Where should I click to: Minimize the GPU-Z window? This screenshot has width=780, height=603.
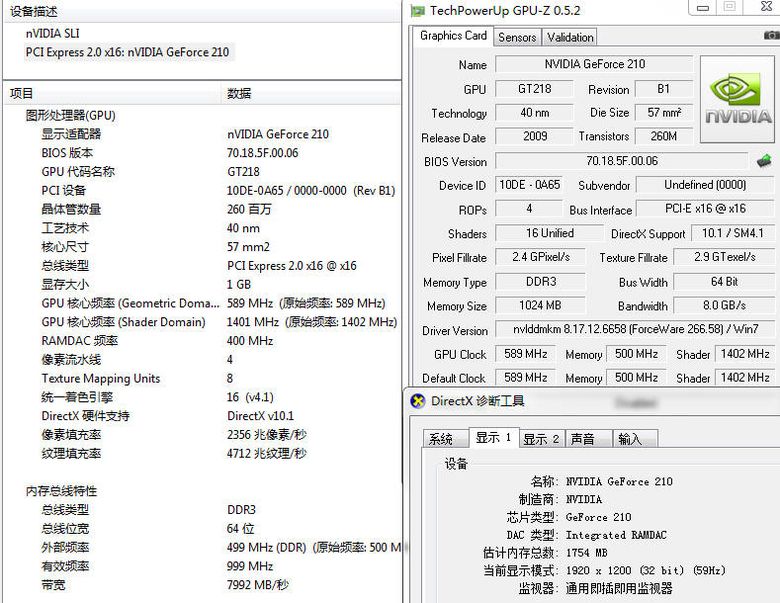pyautogui.click(x=702, y=7)
